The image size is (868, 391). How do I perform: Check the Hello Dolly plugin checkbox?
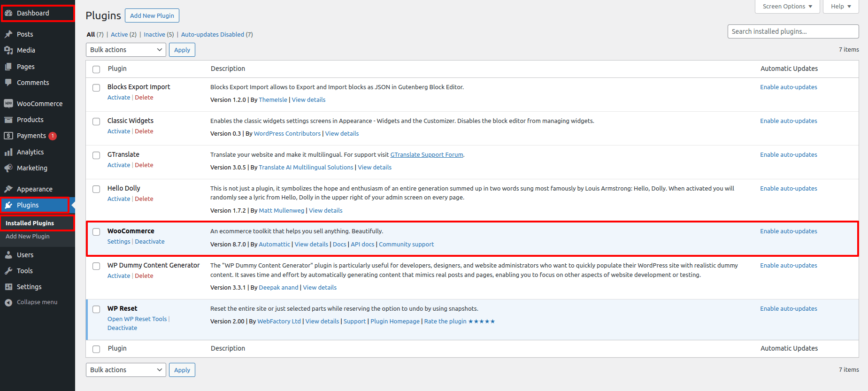[x=96, y=189]
